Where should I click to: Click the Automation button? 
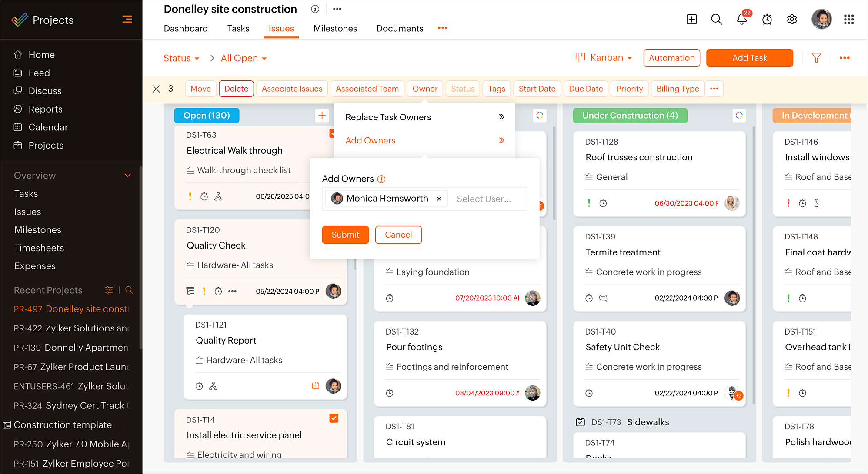tap(671, 58)
